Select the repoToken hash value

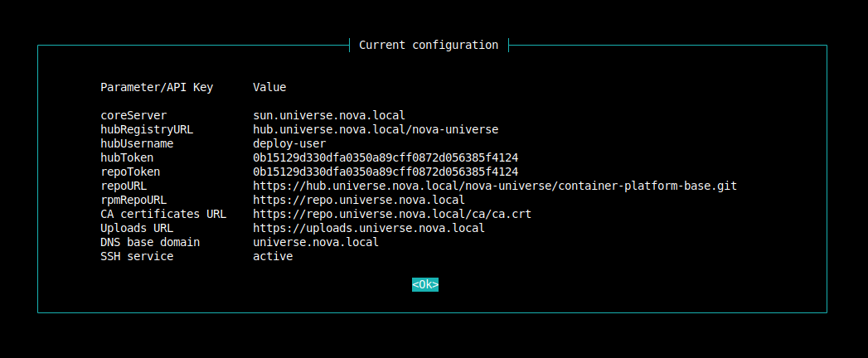pyautogui.click(x=386, y=172)
